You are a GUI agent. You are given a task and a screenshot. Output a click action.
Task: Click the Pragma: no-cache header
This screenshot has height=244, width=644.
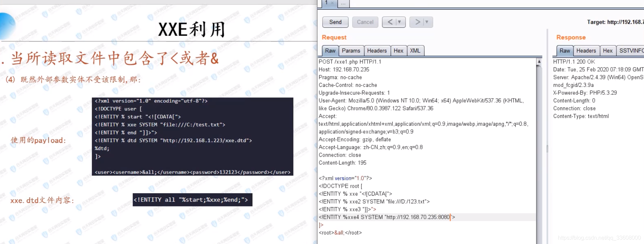point(340,77)
